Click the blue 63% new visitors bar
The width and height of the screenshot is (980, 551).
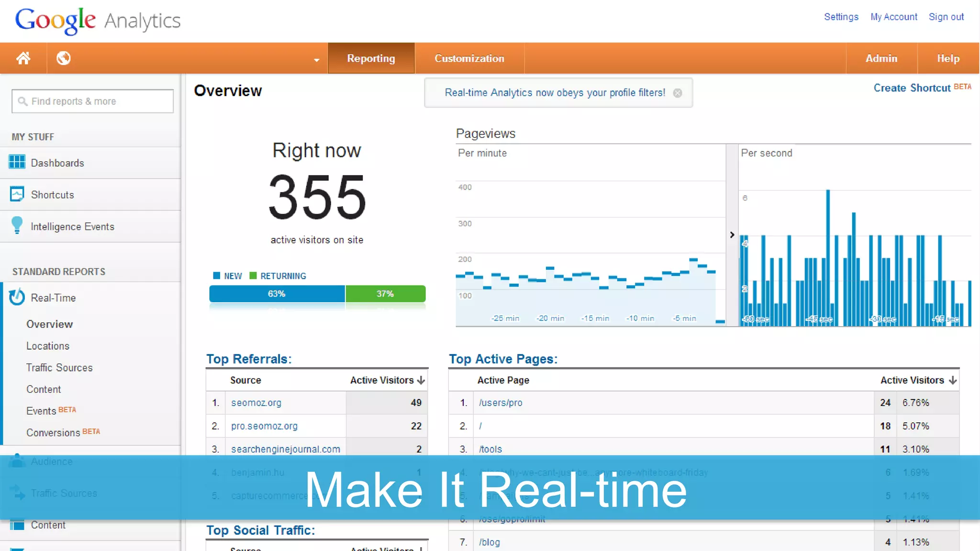(277, 294)
